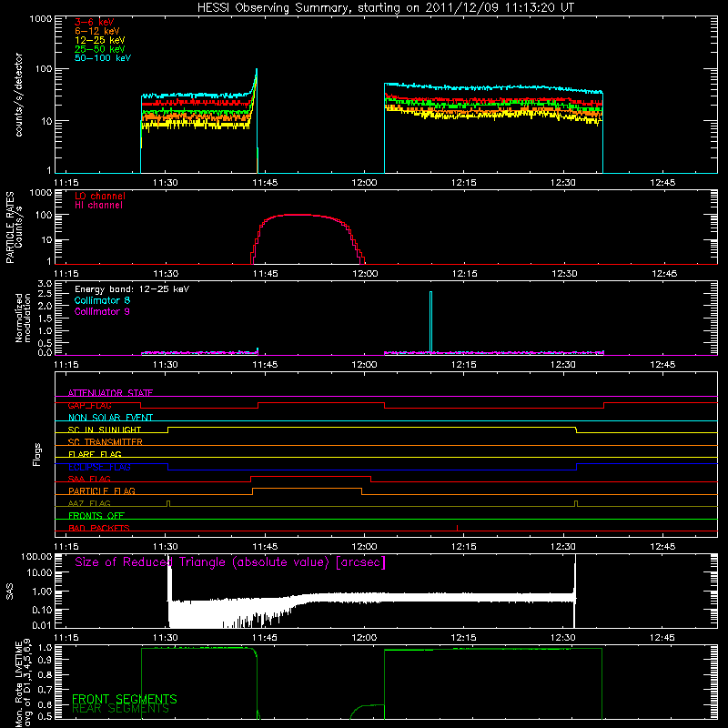Click the 100.00 tick label on SAS axis
The image size is (728, 728).
(36, 556)
